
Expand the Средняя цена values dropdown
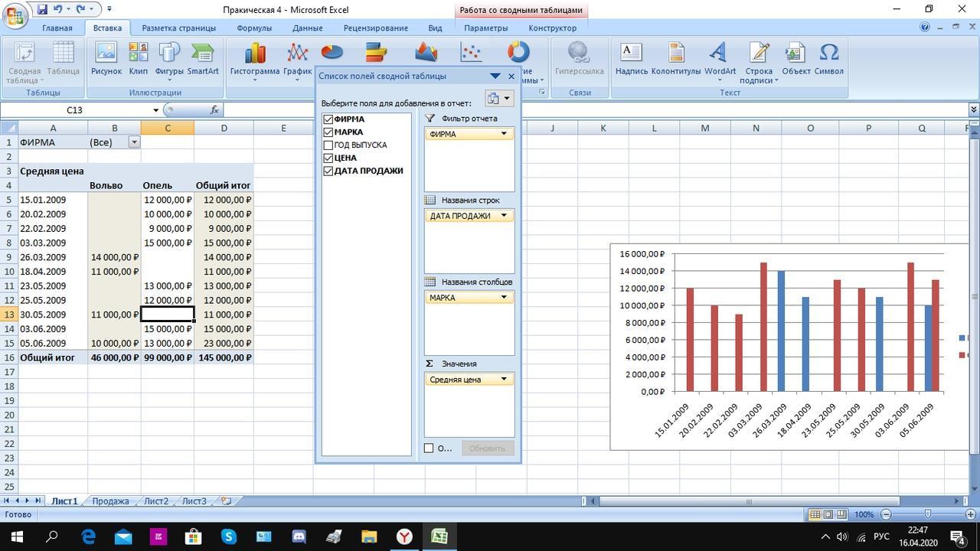coord(504,380)
